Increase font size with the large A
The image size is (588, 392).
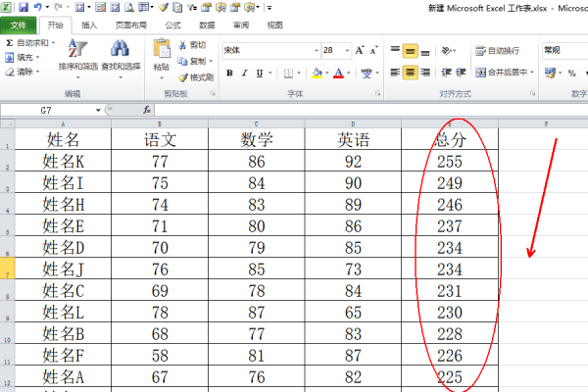[x=360, y=50]
